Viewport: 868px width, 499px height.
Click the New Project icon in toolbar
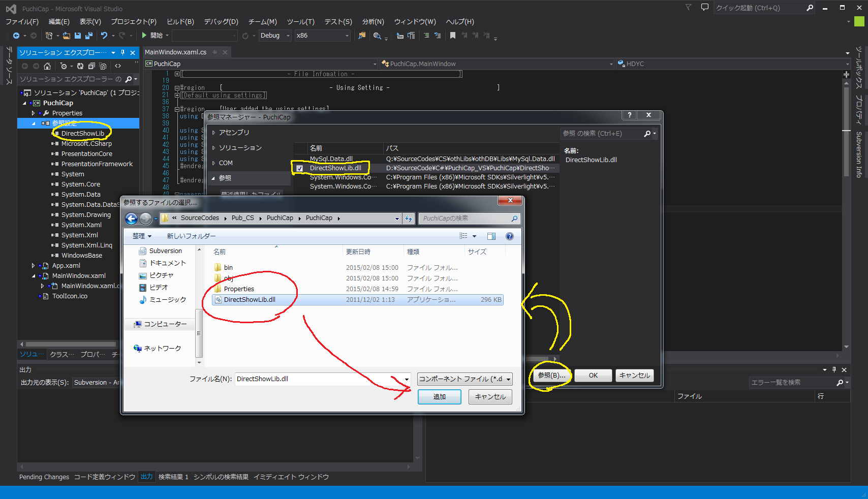click(49, 36)
